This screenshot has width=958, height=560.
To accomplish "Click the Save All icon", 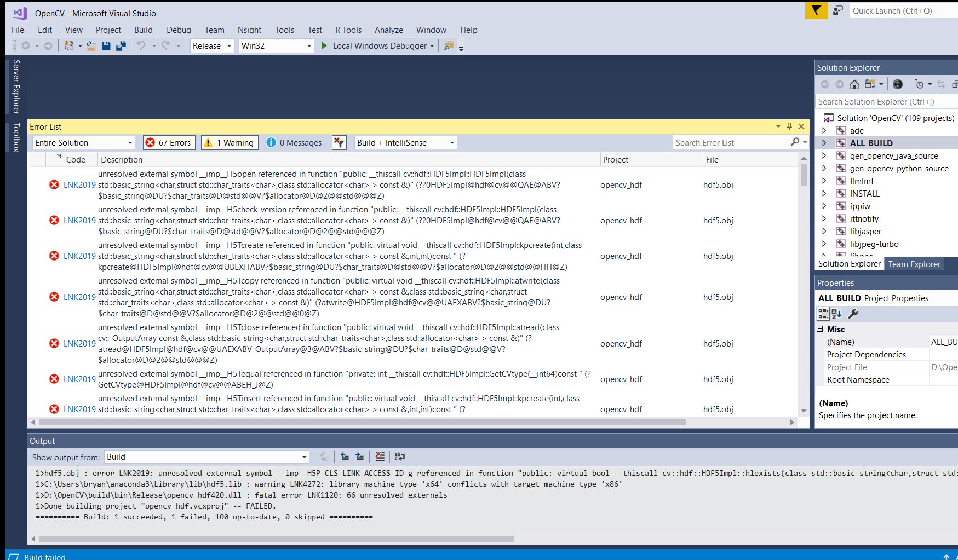I will [121, 46].
